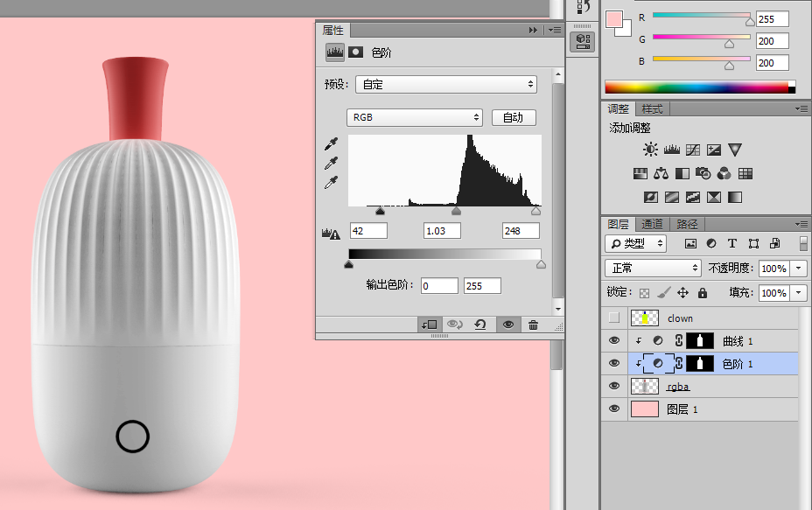Screen dimensions: 812x510
Task: Open the 预设 preset dropdown
Action: 446,84
